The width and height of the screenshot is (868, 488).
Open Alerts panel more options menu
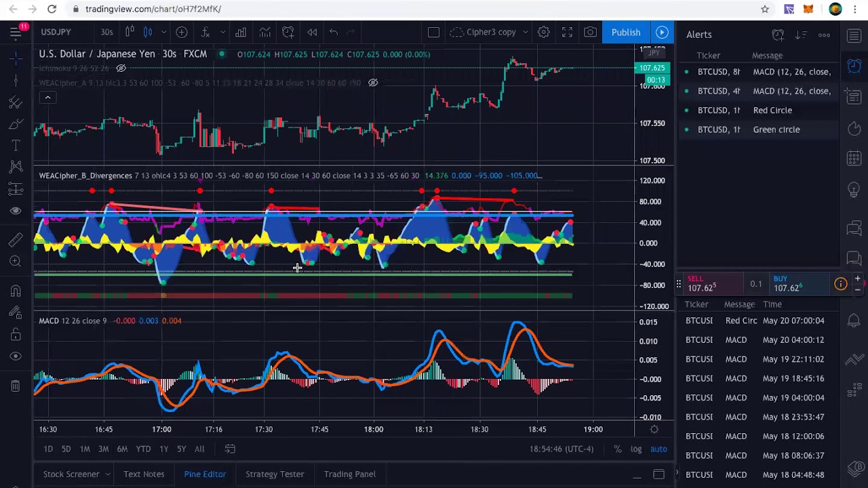pos(824,35)
